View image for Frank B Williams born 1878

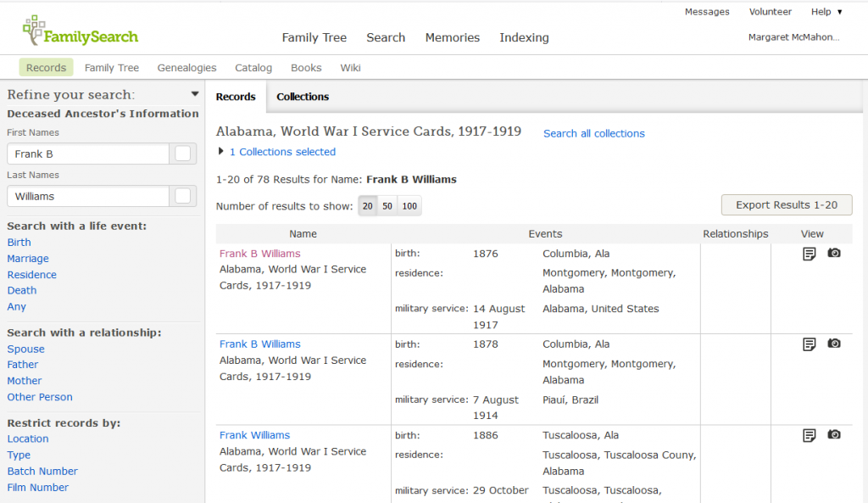pos(834,344)
